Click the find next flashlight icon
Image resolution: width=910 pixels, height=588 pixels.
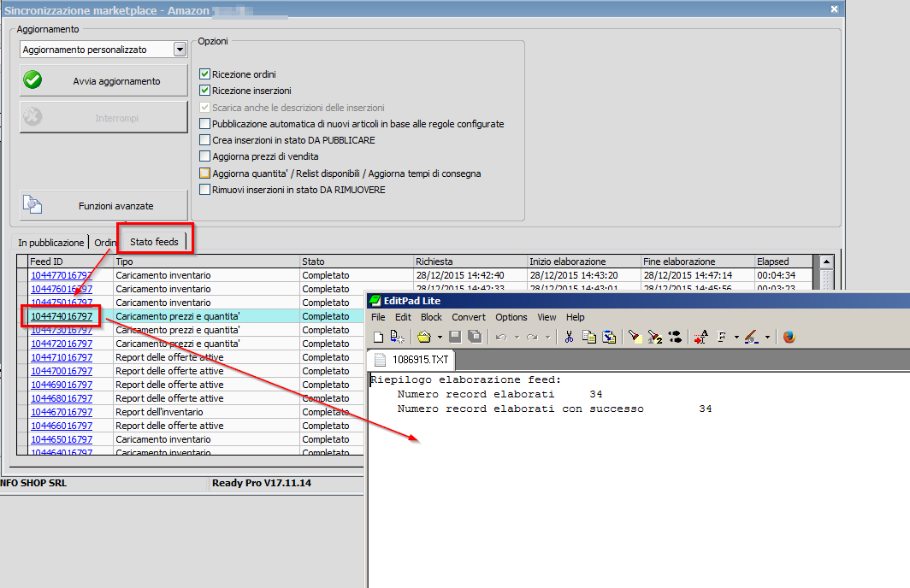tap(654, 337)
